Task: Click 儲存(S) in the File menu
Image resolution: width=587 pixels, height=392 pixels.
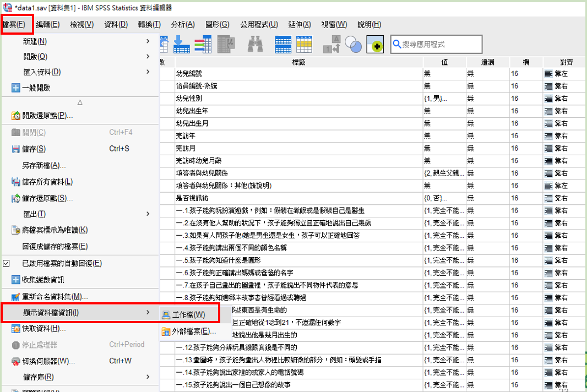Action: click(34, 149)
